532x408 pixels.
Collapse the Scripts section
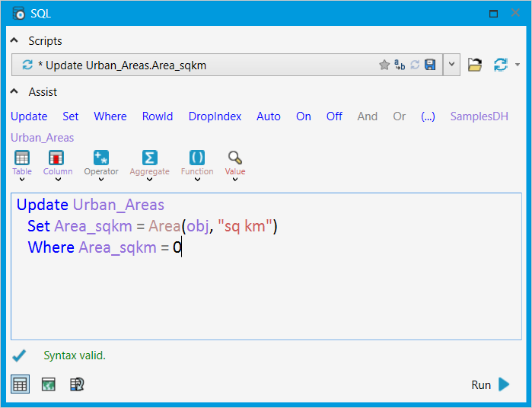click(x=14, y=40)
